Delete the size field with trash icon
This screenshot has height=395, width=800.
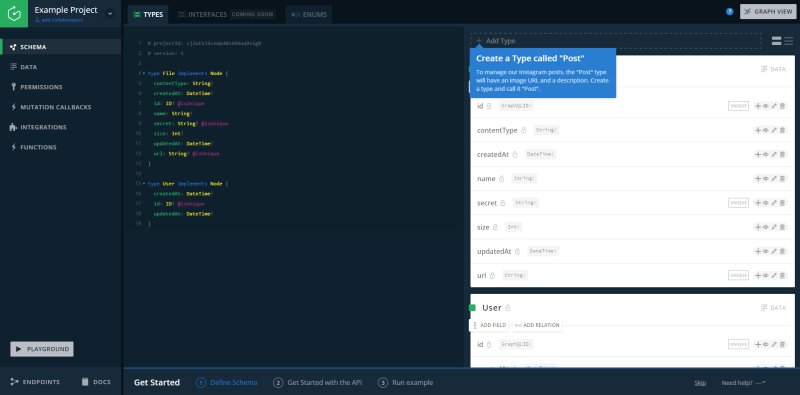[x=783, y=227]
